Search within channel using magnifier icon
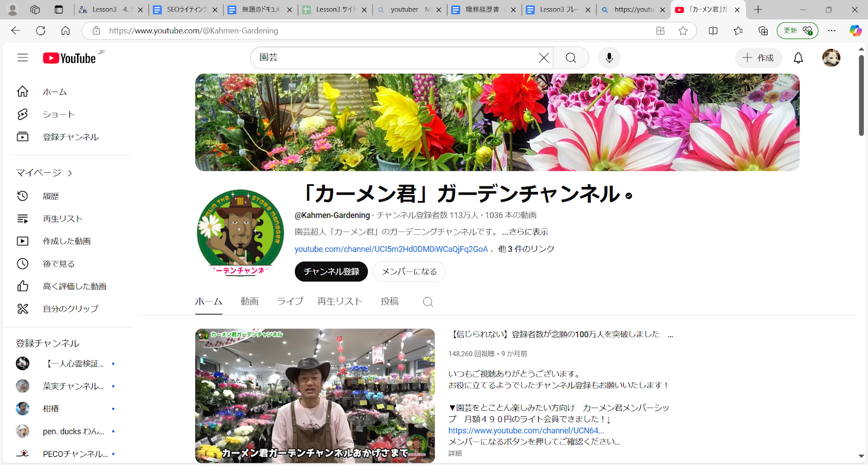The height and width of the screenshot is (465, 868). coord(428,302)
